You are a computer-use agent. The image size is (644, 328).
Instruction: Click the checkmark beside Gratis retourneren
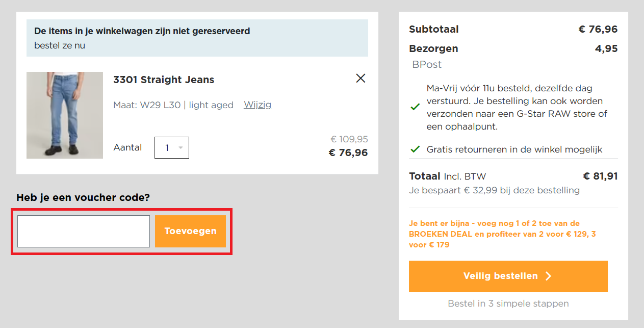[415, 149]
